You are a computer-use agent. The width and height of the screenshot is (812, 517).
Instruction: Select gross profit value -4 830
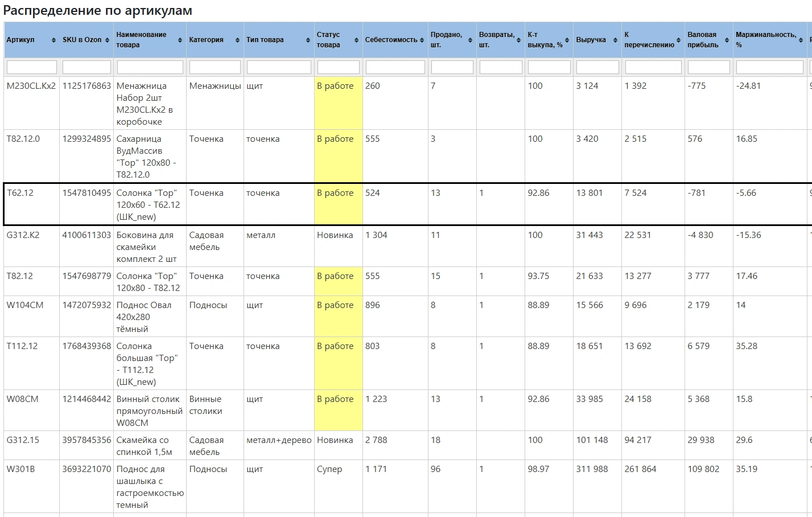[x=700, y=235]
